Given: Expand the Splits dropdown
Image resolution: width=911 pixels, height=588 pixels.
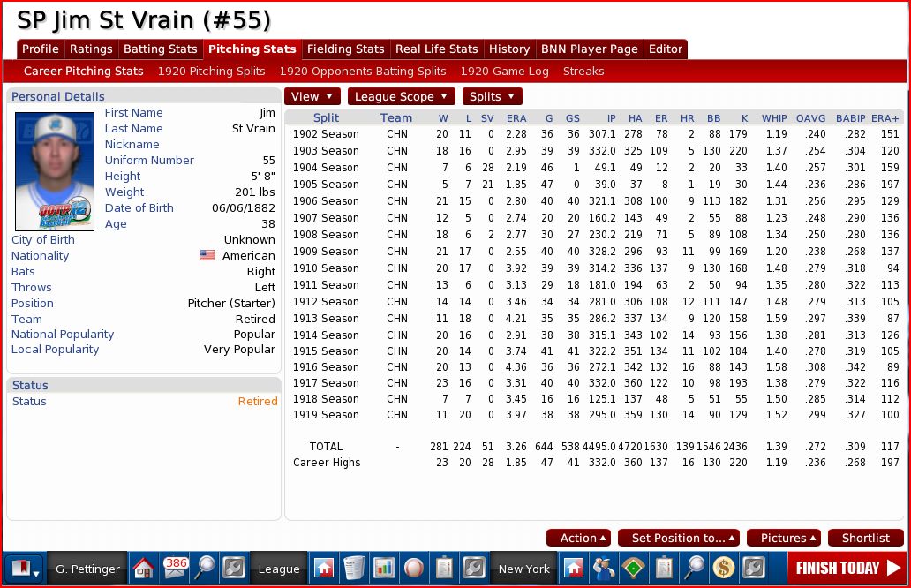Looking at the screenshot, I should [492, 96].
